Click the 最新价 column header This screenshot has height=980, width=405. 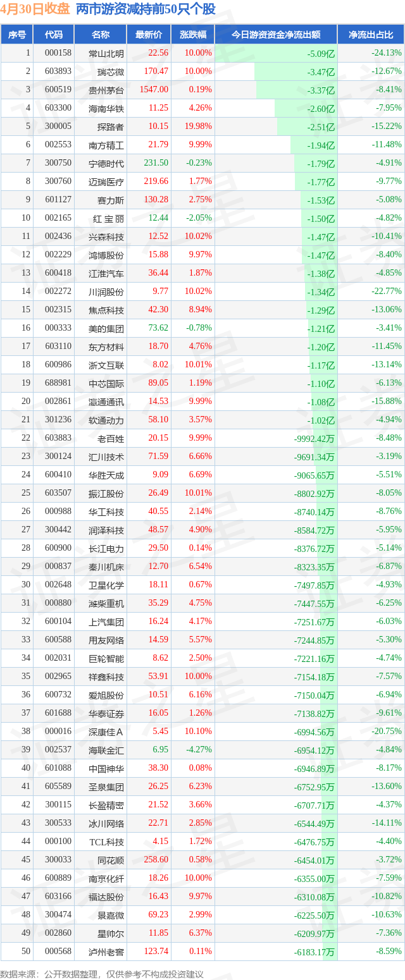click(x=149, y=35)
